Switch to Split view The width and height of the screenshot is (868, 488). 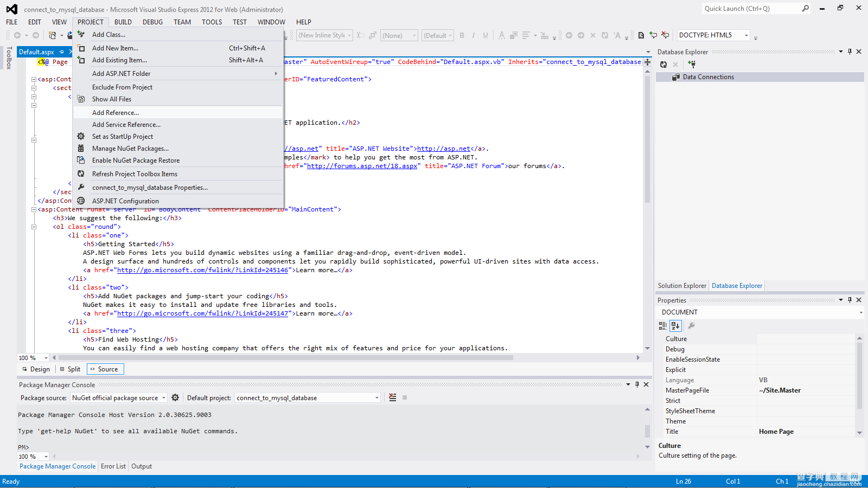(x=70, y=369)
